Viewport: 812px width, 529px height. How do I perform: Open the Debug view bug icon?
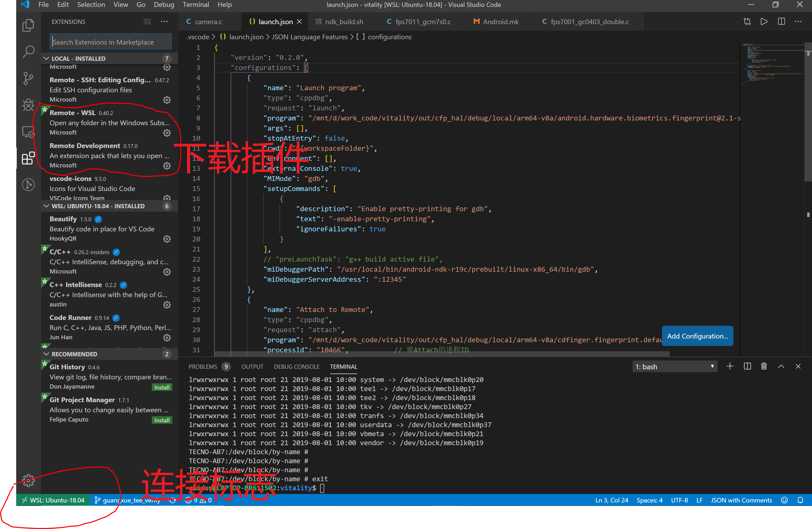pos(28,105)
